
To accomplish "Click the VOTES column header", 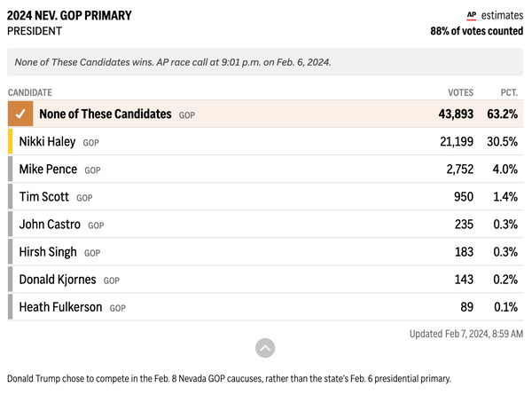I will coord(460,92).
